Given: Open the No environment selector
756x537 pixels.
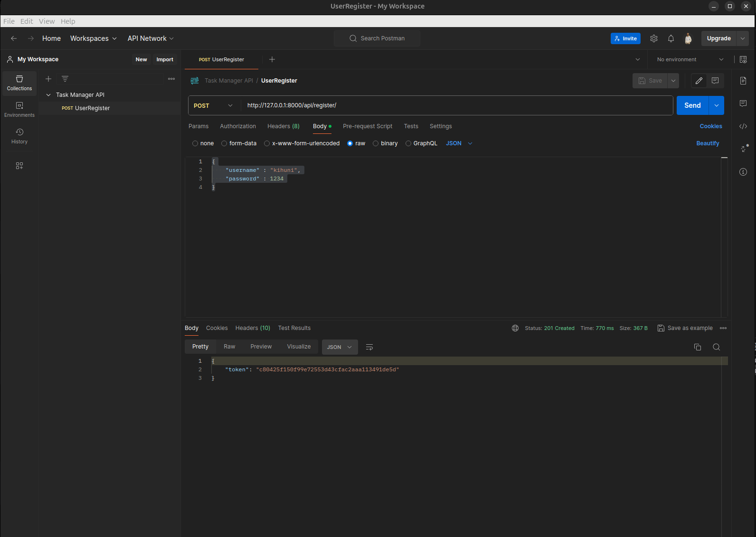Looking at the screenshot, I should [690, 59].
